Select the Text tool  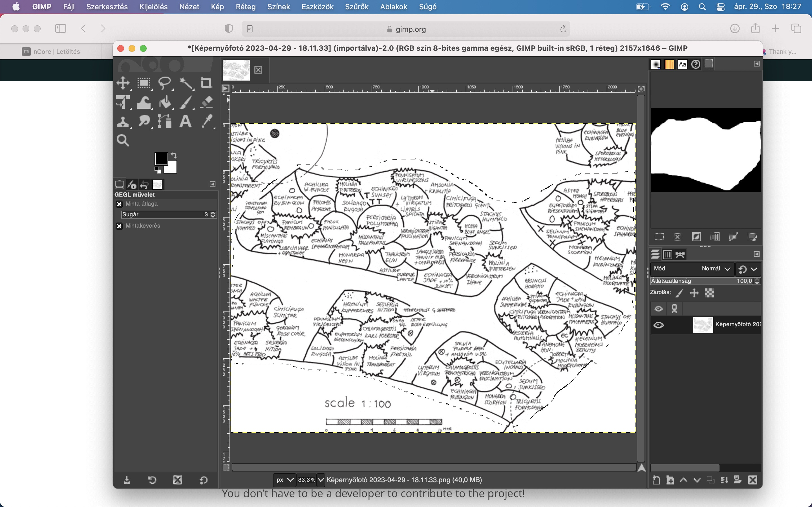[185, 121]
